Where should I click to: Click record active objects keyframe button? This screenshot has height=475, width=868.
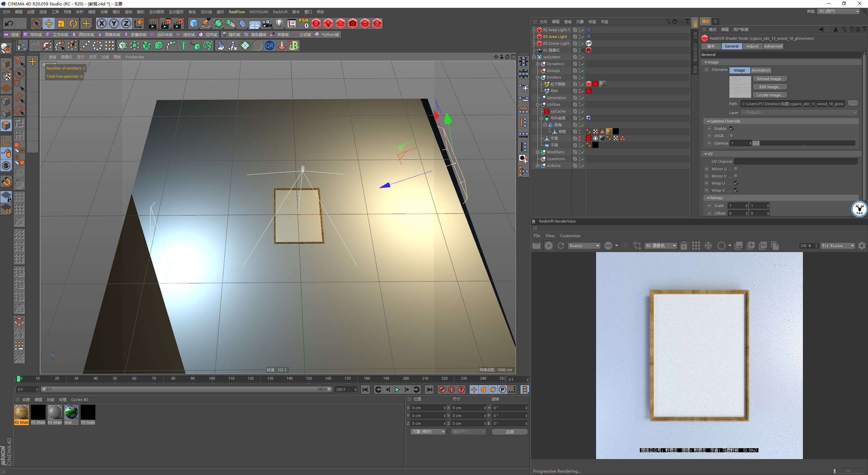pos(442,389)
